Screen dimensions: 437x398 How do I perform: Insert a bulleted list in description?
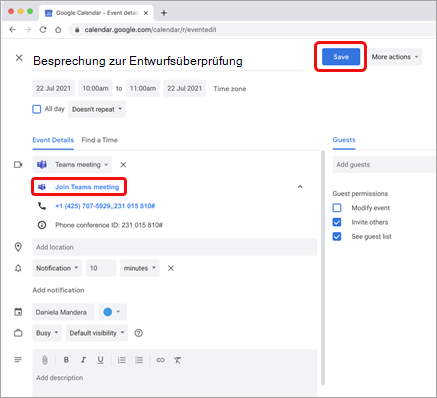pos(139,360)
